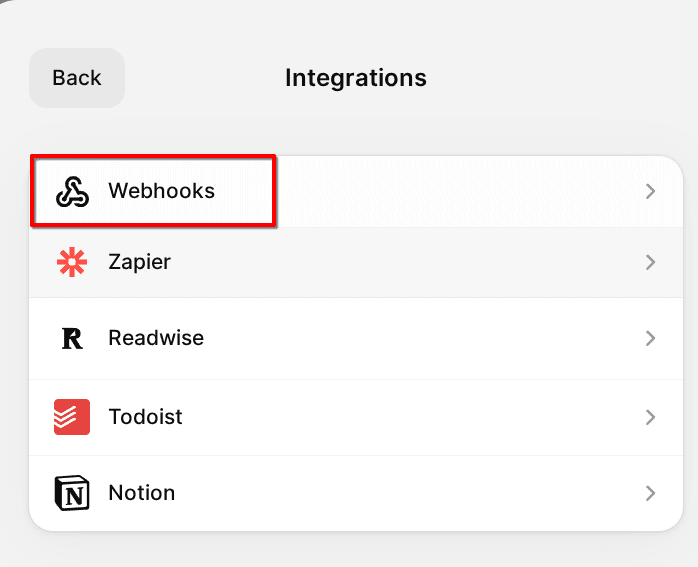Click the Webhooks knot icon
This screenshot has width=698, height=567.
pos(72,192)
